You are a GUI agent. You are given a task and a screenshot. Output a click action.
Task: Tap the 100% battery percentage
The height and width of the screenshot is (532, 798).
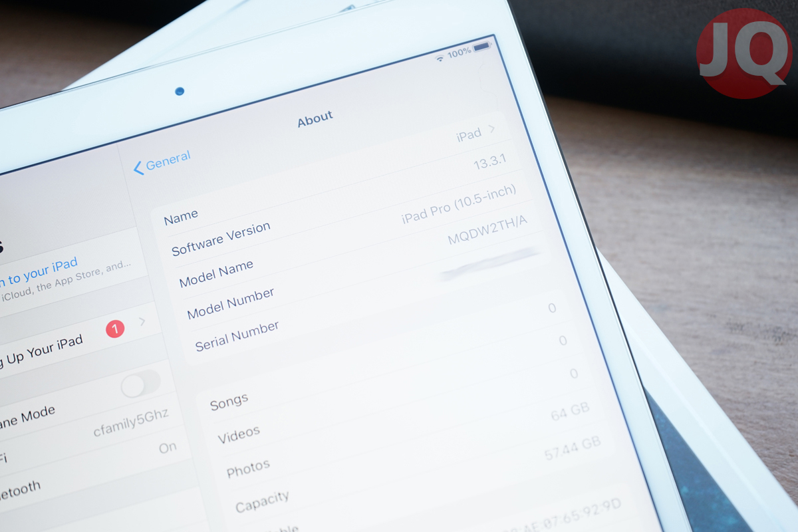pyautogui.click(x=459, y=53)
